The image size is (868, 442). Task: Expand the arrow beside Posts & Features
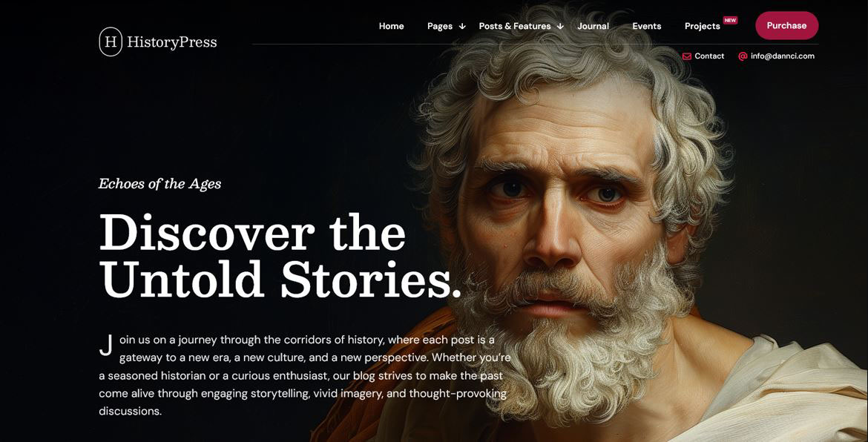pos(560,26)
